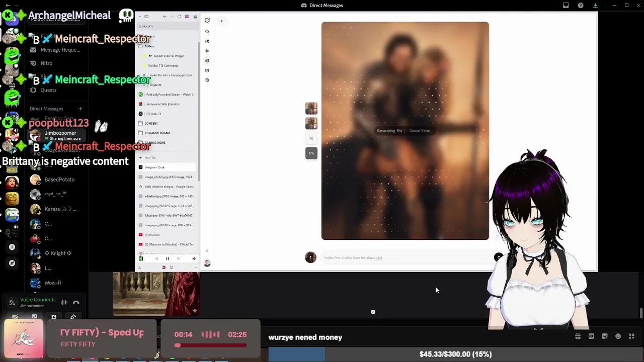The width and height of the screenshot is (644, 362).
Task: Cancel the video generation
Action: 420,131
